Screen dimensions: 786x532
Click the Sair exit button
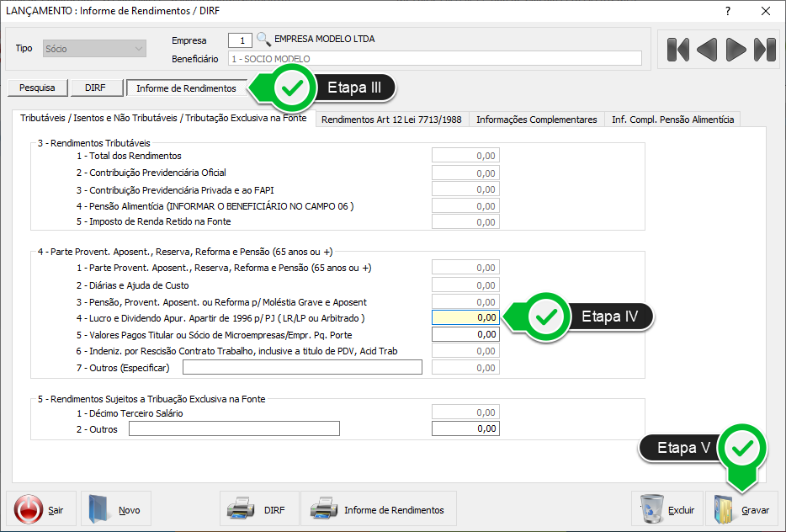[x=40, y=510]
